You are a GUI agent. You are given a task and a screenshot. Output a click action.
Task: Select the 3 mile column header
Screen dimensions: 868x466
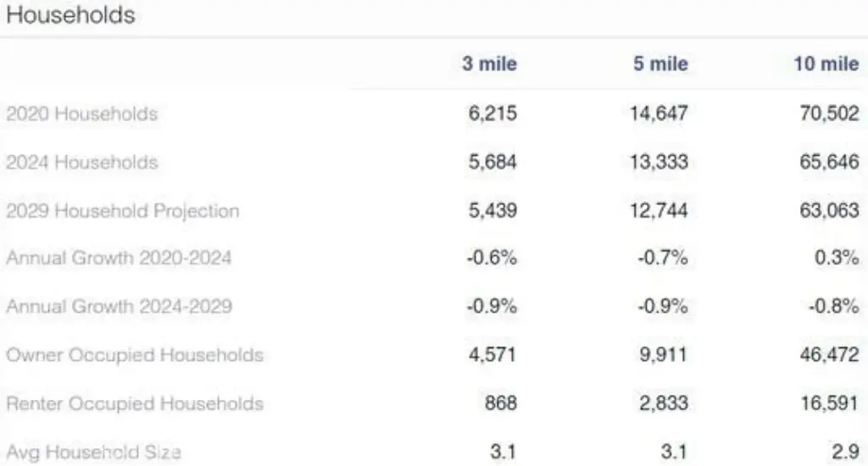pos(489,64)
